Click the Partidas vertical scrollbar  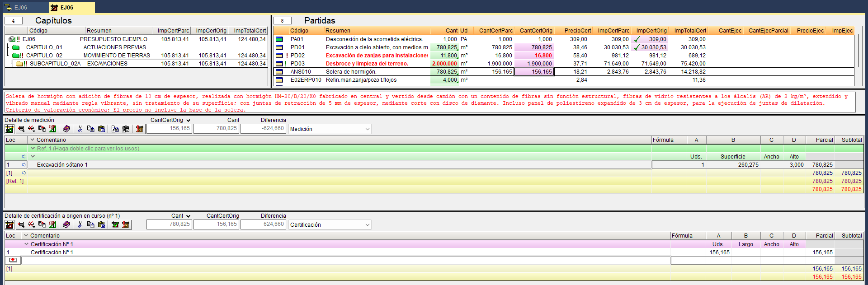[858, 51]
